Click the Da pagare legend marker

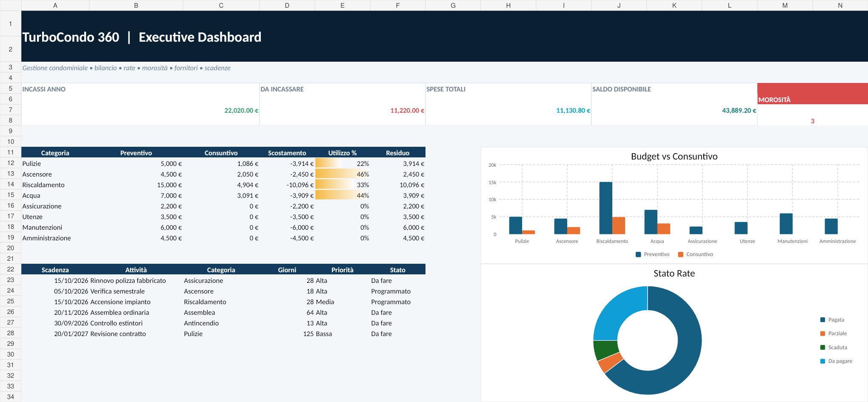click(x=822, y=361)
